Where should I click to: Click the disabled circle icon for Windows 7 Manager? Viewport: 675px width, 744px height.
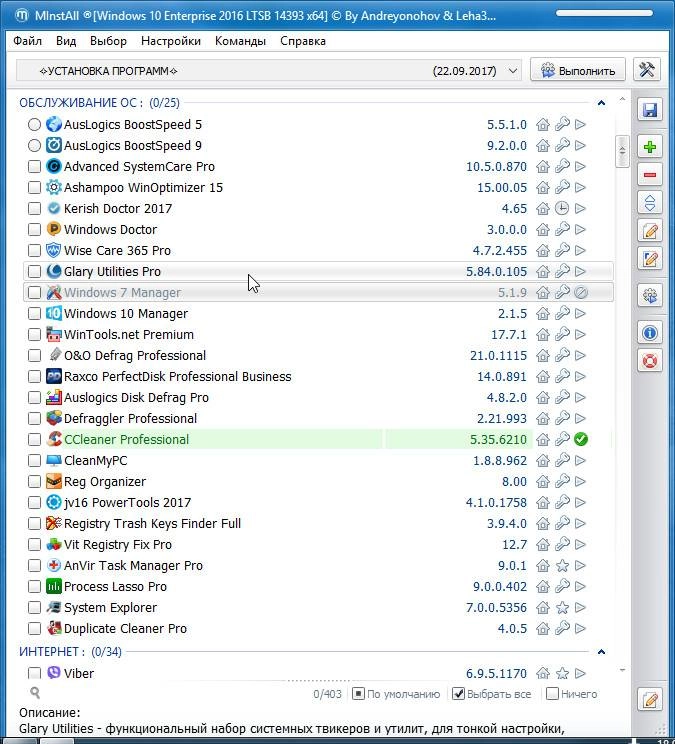tap(581, 293)
